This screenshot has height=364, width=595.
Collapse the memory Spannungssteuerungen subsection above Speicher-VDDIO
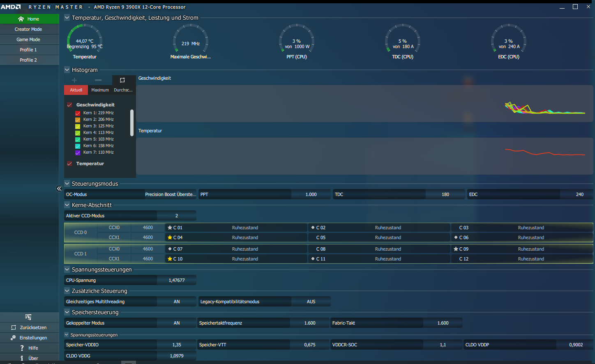[67, 335]
